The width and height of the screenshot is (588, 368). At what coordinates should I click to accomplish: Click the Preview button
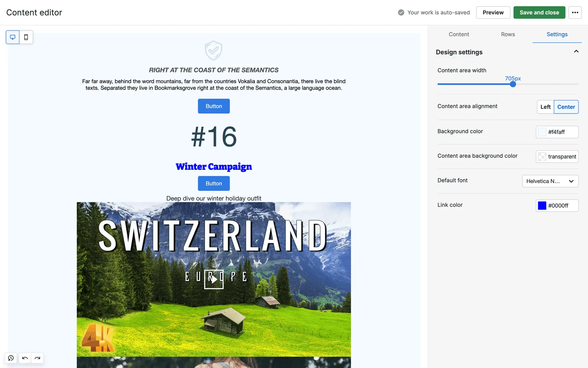(x=493, y=13)
